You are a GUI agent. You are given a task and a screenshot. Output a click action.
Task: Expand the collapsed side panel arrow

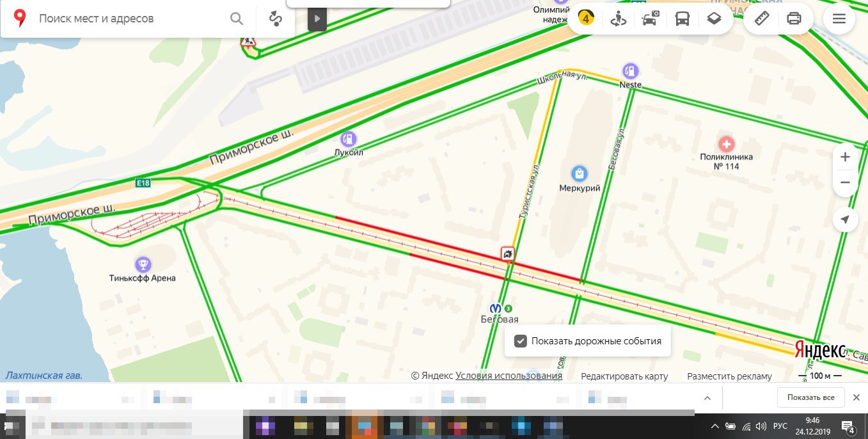pyautogui.click(x=317, y=19)
